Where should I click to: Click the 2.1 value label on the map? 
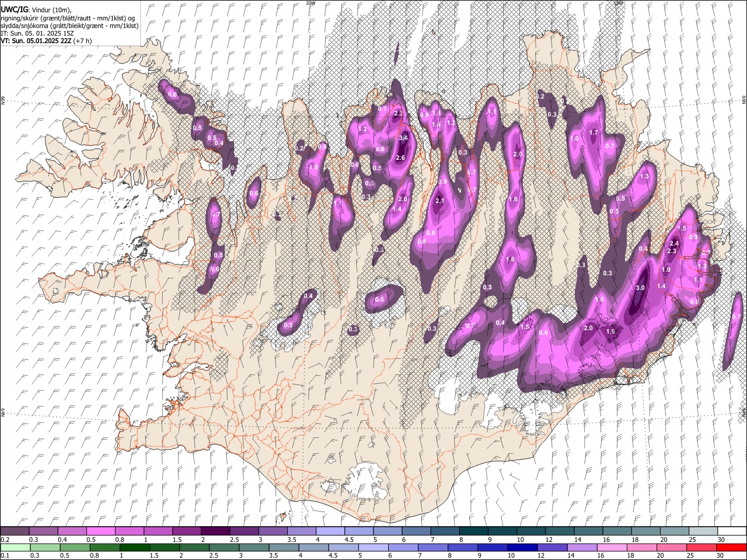(x=440, y=201)
